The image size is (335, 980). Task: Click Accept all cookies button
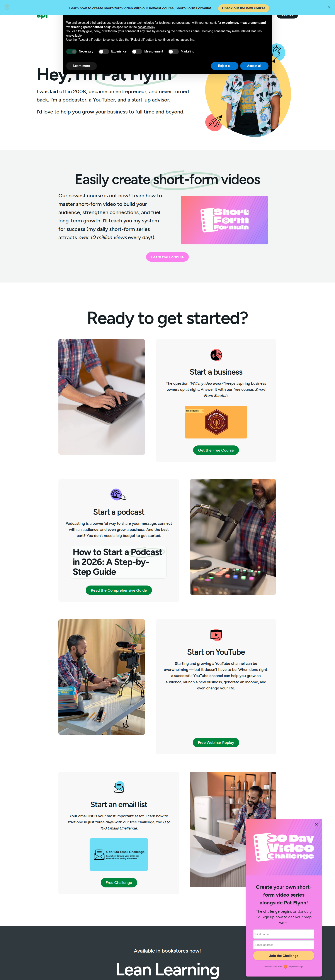click(x=254, y=66)
